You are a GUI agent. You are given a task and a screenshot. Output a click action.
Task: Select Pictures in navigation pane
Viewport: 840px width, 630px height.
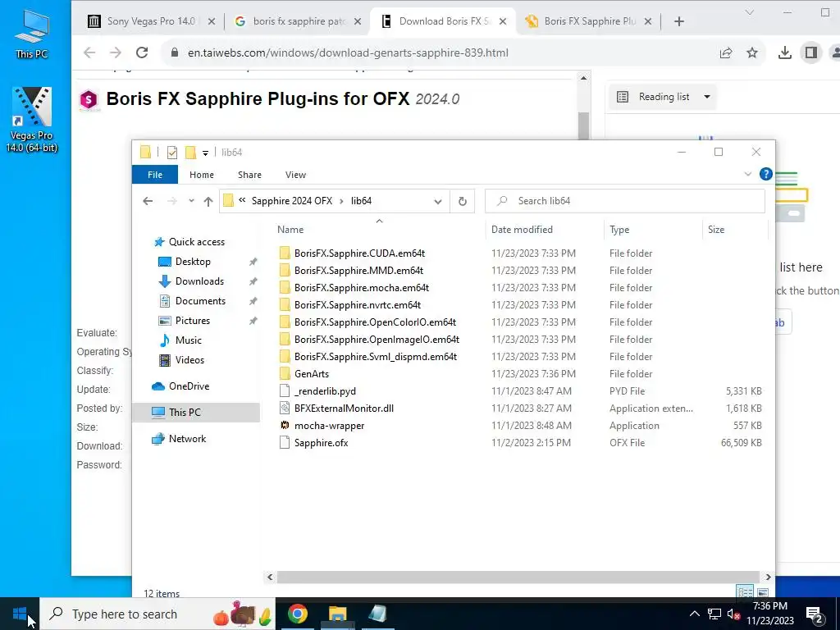[192, 321]
